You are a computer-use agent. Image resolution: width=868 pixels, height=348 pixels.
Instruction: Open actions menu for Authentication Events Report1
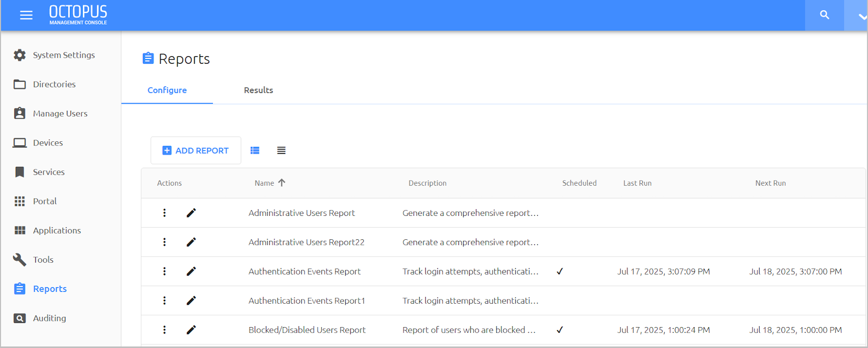164,301
